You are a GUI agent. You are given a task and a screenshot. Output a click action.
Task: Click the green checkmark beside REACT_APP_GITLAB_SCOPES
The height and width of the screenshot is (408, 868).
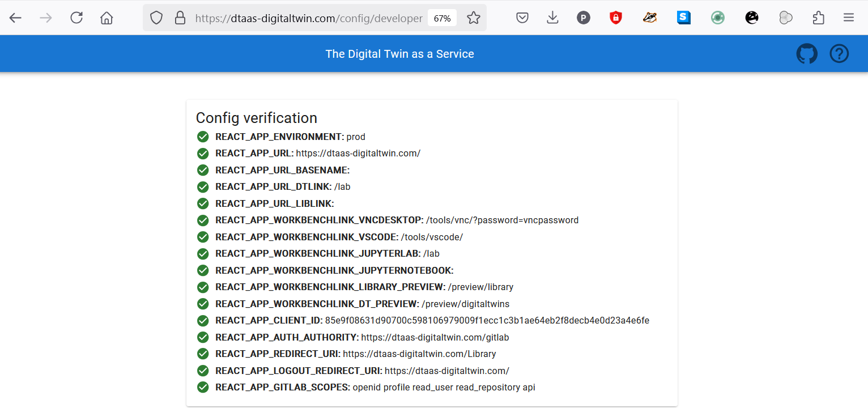(x=203, y=388)
